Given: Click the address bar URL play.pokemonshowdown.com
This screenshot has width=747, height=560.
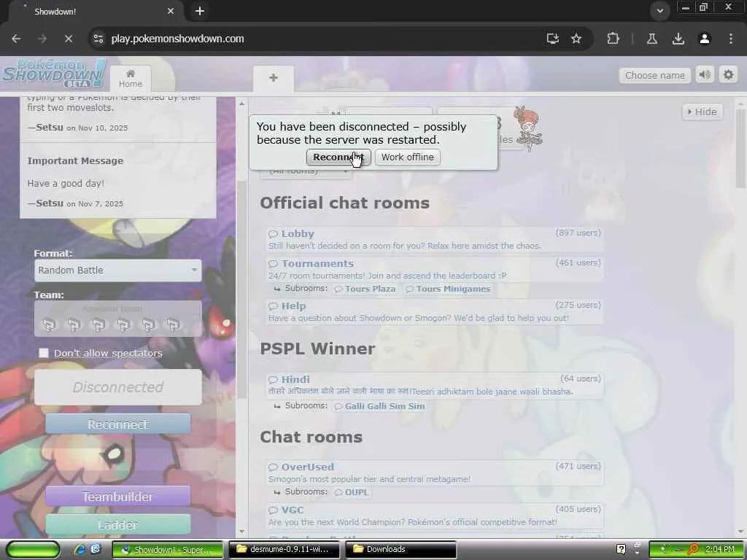Looking at the screenshot, I should [177, 39].
